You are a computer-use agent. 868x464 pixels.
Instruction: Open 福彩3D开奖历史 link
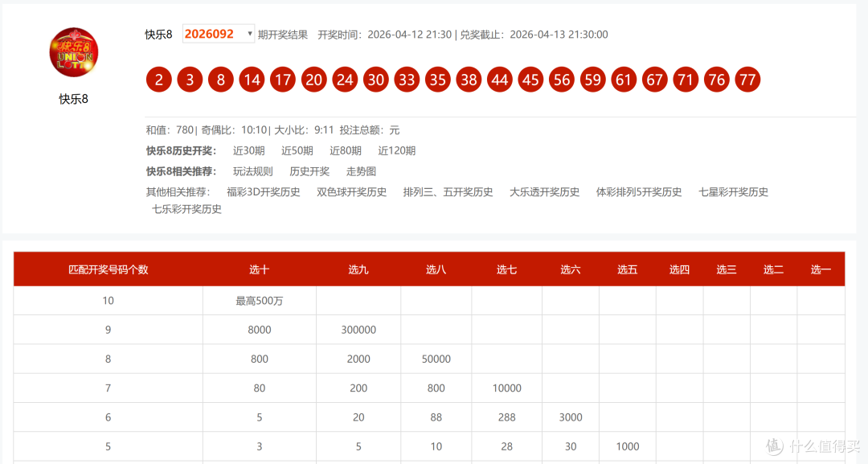coord(264,192)
